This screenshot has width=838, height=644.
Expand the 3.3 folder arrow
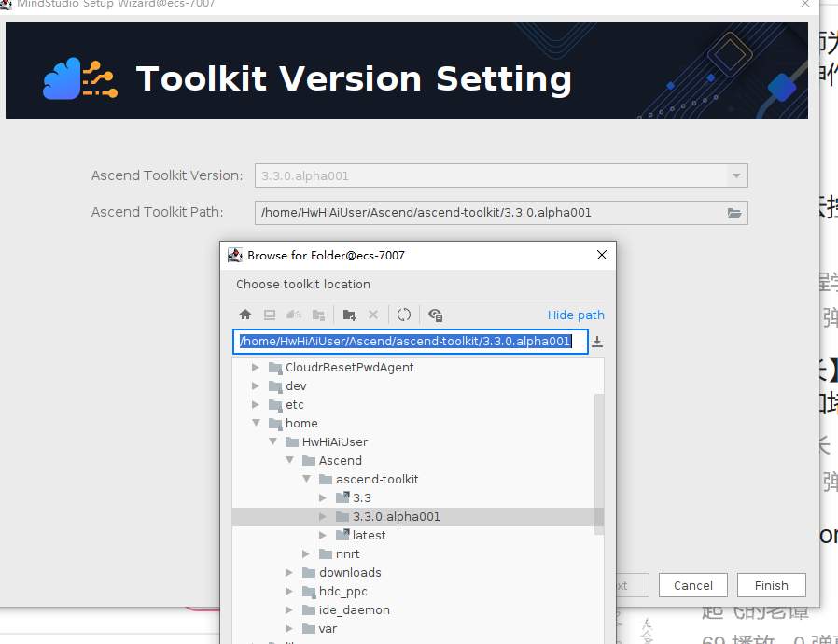click(323, 497)
